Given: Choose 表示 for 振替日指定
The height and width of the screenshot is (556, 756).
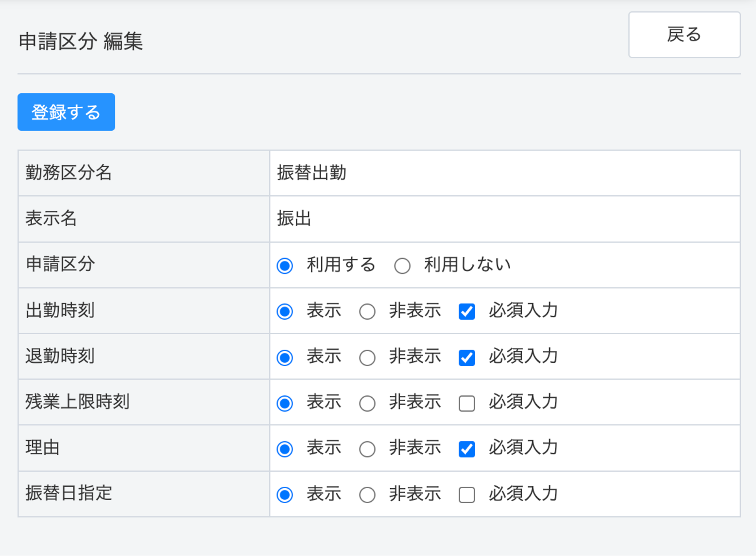Looking at the screenshot, I should [285, 495].
